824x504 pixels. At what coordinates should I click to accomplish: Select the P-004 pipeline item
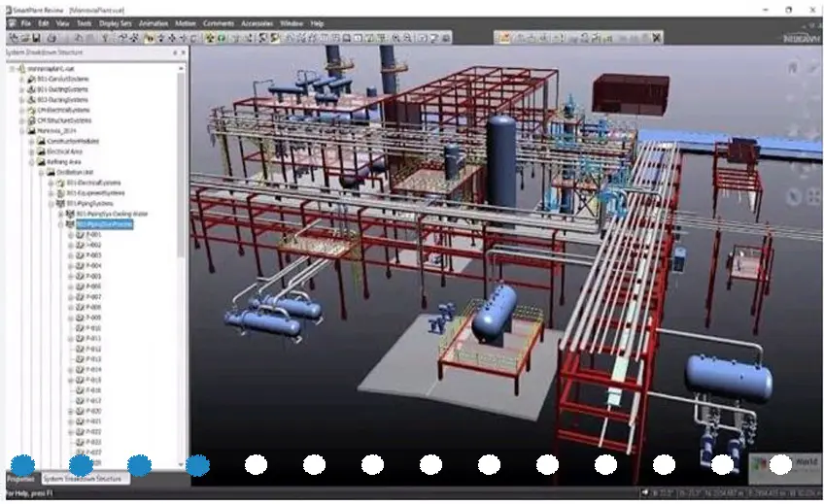tap(93, 266)
